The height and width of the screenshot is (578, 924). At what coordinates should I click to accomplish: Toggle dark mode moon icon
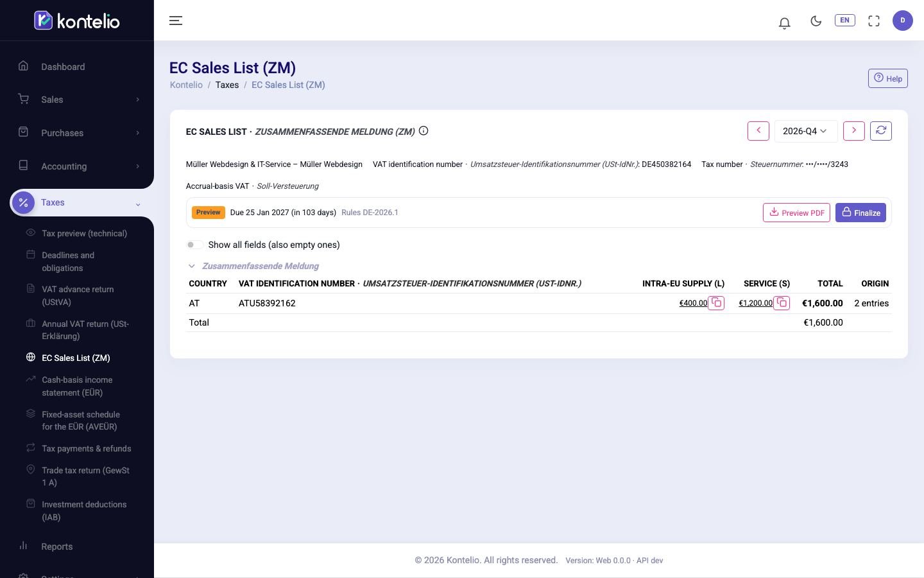pyautogui.click(x=816, y=21)
